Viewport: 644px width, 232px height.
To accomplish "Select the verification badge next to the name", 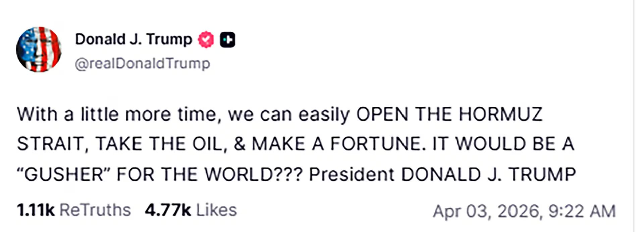I will click(x=206, y=39).
